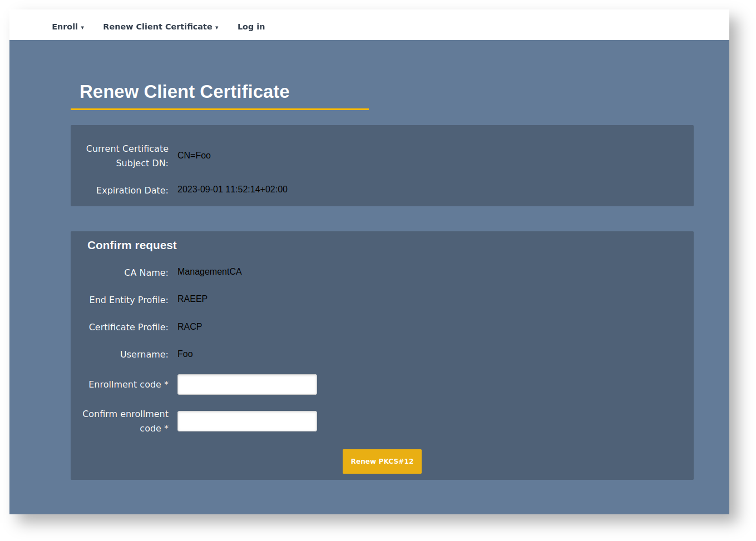Click the Confirm enrollment code label
The height and width of the screenshot is (541, 756).
point(126,421)
